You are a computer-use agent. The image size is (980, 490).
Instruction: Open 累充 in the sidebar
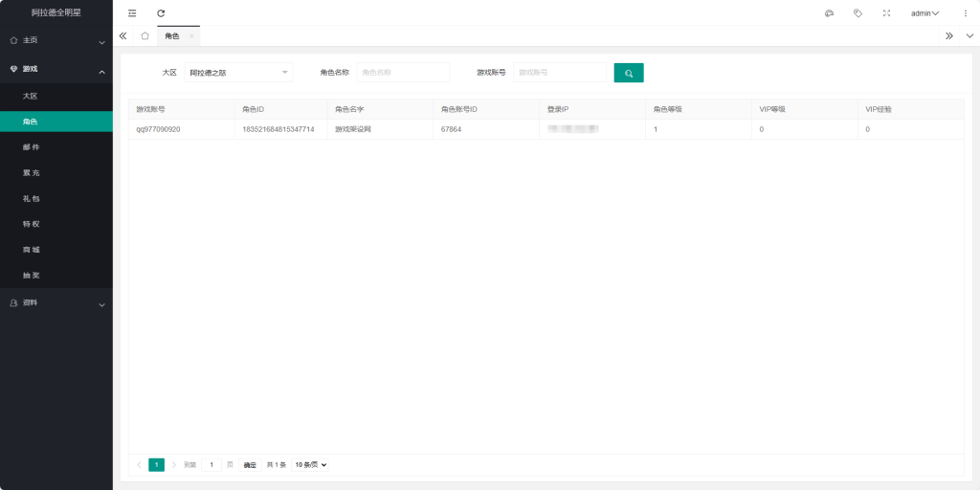56,173
